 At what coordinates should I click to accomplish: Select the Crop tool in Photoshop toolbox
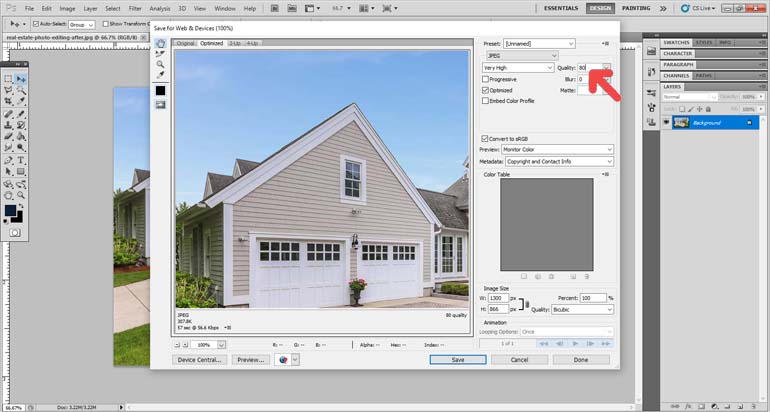coord(8,101)
